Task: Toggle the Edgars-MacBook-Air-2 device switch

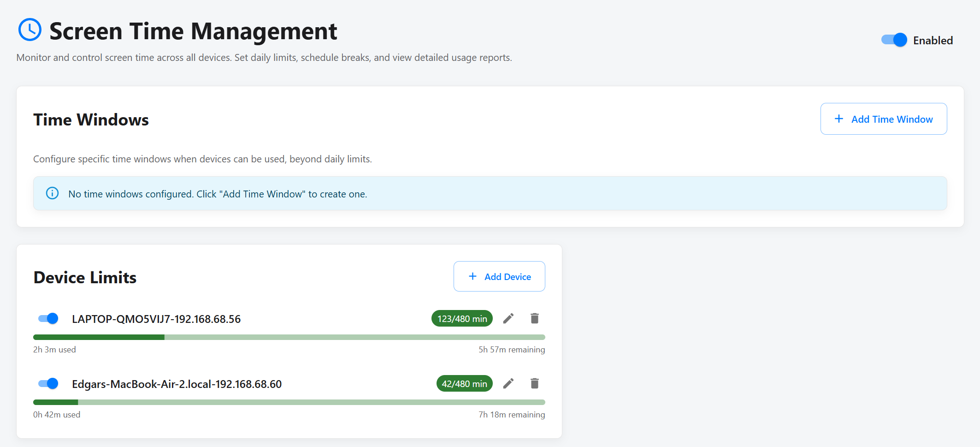Action: point(47,383)
